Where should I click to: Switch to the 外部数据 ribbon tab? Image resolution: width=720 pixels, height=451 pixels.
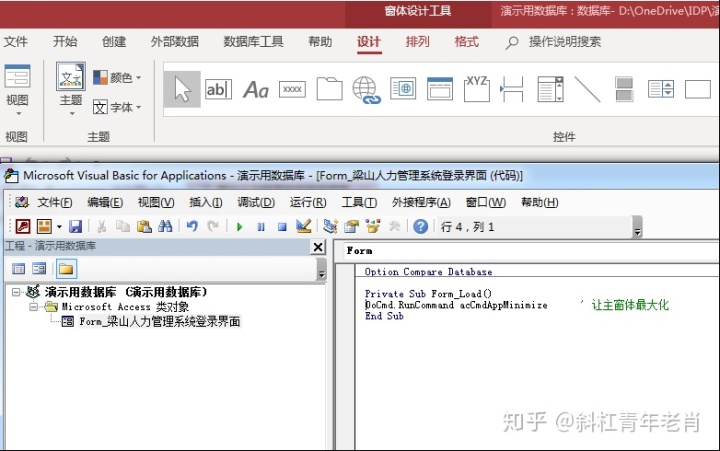[174, 42]
